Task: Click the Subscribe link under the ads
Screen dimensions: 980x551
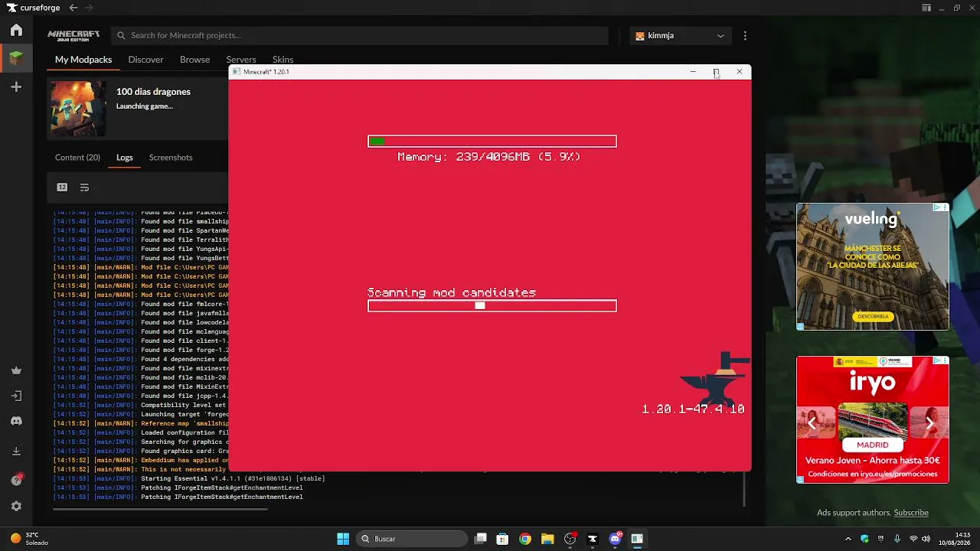Action: 911,513
